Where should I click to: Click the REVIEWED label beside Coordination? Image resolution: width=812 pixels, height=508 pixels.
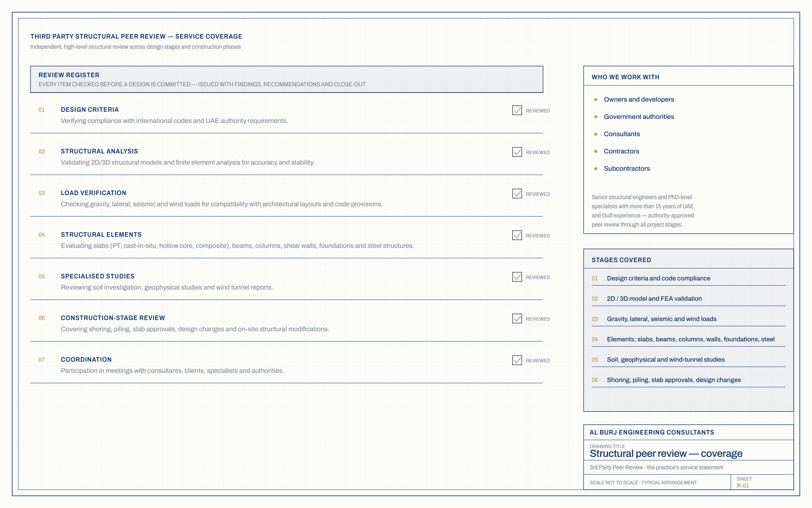tap(538, 361)
